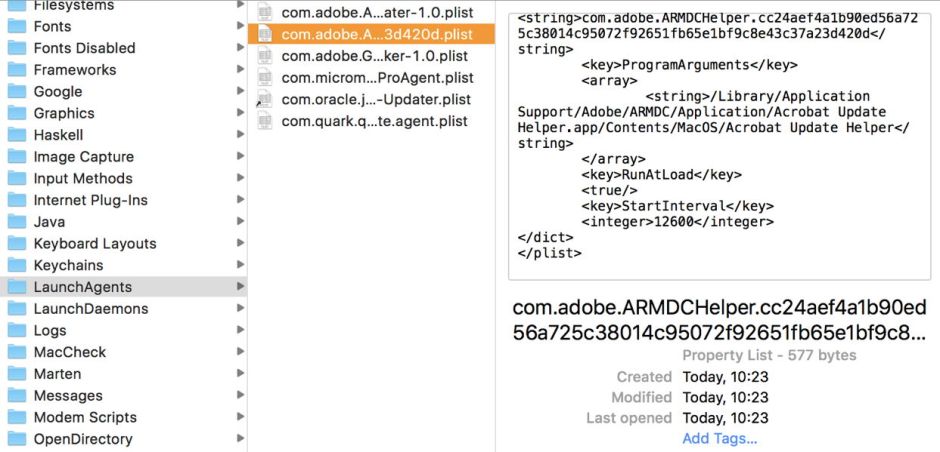This screenshot has height=452, width=940.
Task: Click plist icon of com.microm…ProAgent.plist
Action: pyautogui.click(x=264, y=77)
